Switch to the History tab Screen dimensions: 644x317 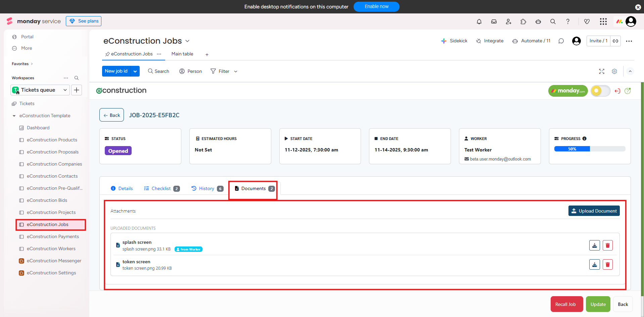(206, 189)
